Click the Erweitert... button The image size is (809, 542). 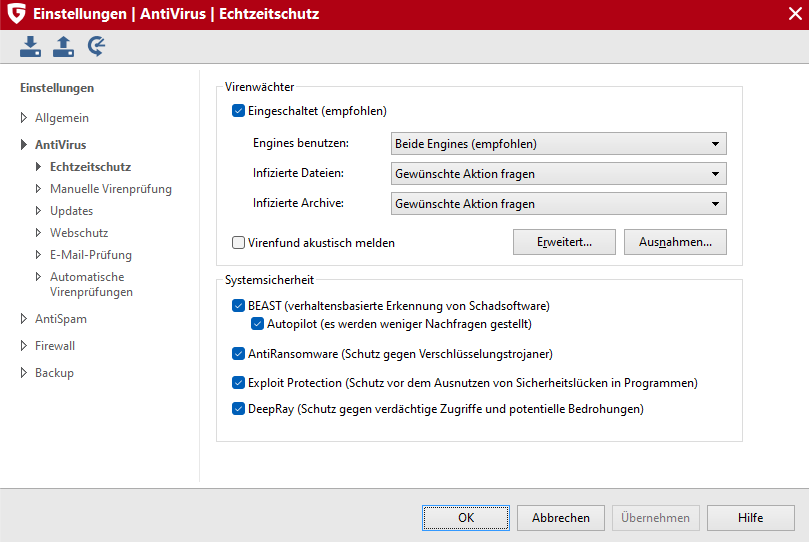tap(564, 242)
